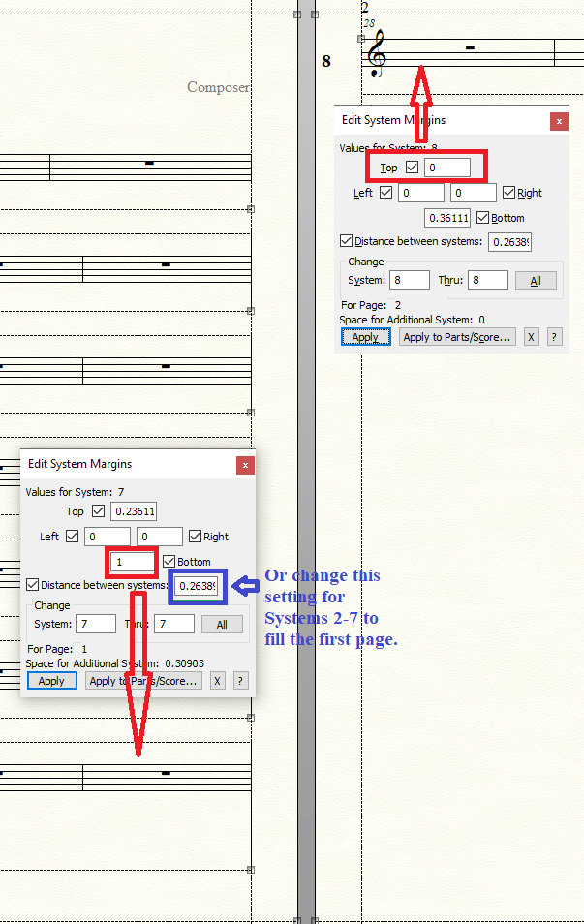Toggle the Right checkbox in System 8 dialog
Image resolution: width=584 pixels, height=924 pixels.
click(x=508, y=193)
